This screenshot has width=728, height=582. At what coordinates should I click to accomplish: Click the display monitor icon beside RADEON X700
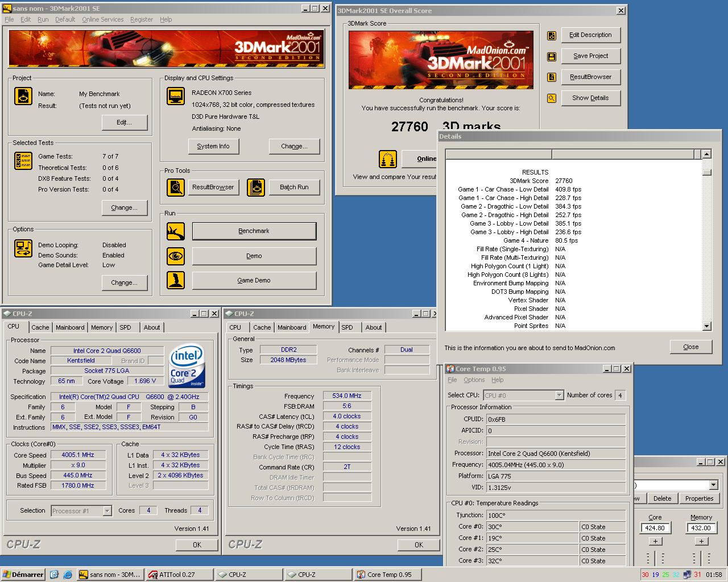[176, 96]
